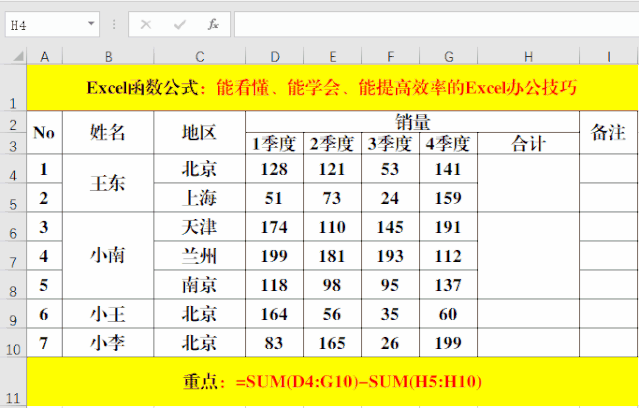Select row 4 header

[13, 169]
